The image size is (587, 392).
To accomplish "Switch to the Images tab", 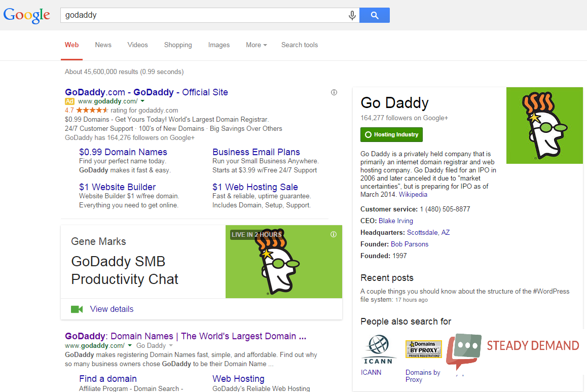I will pos(218,45).
